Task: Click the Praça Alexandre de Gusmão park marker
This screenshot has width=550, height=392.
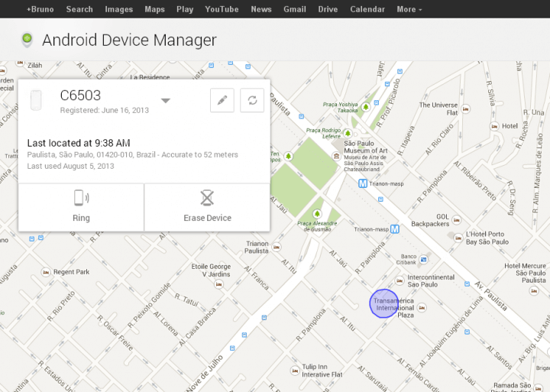Action: [x=316, y=213]
